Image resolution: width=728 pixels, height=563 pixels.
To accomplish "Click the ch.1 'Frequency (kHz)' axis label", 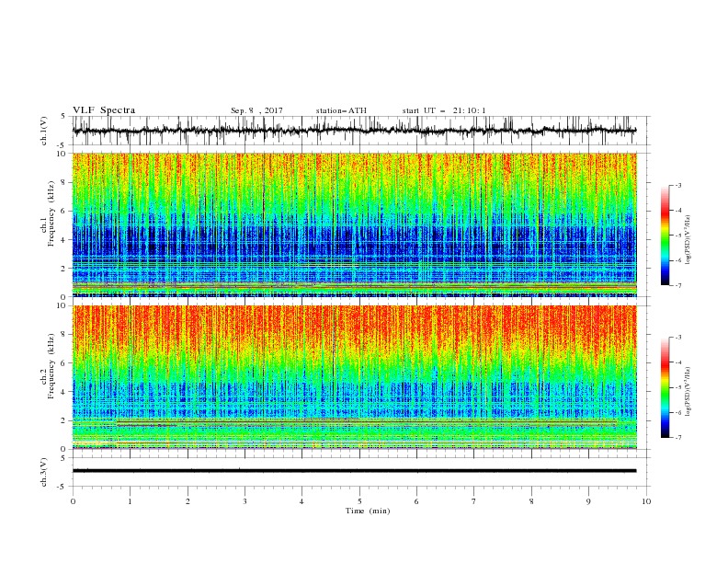I will pyautogui.click(x=51, y=213).
